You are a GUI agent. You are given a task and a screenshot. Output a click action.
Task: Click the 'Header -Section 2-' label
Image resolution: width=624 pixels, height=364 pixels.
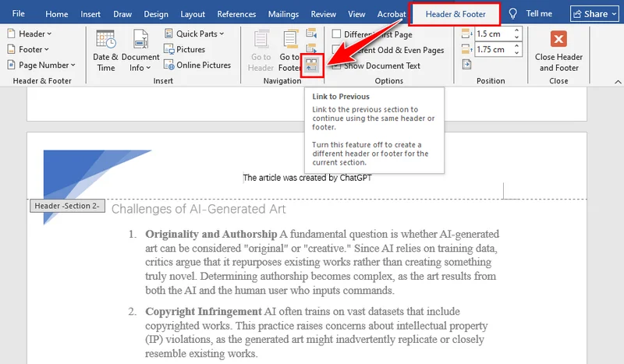(x=67, y=206)
